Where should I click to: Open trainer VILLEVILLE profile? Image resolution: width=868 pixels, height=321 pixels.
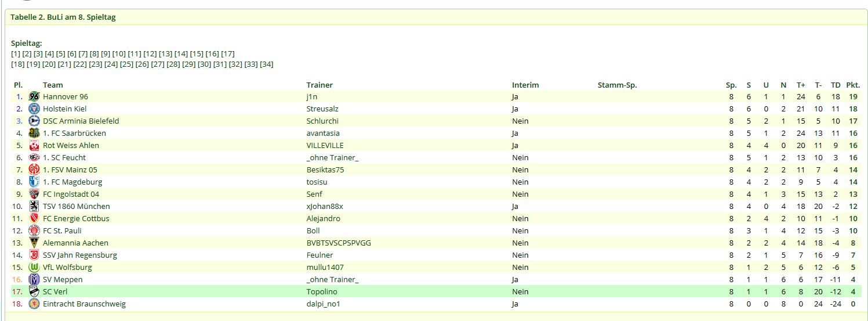[x=325, y=145]
